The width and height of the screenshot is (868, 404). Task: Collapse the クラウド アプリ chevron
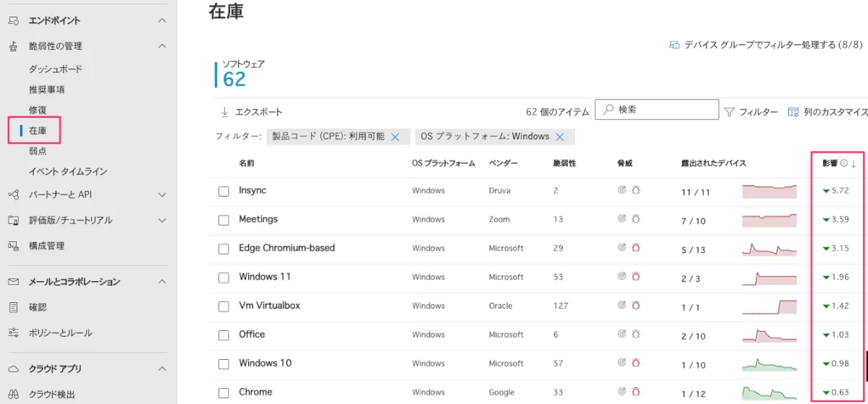tap(162, 369)
